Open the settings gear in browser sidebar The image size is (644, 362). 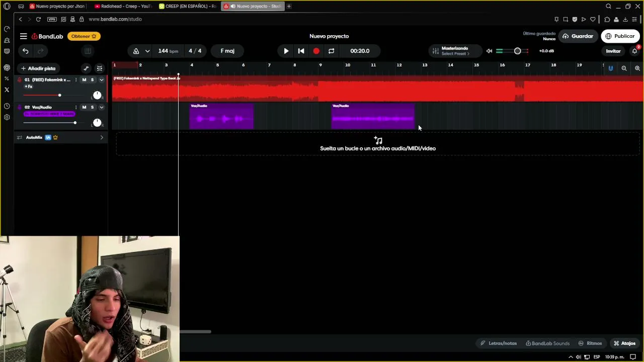[7, 117]
